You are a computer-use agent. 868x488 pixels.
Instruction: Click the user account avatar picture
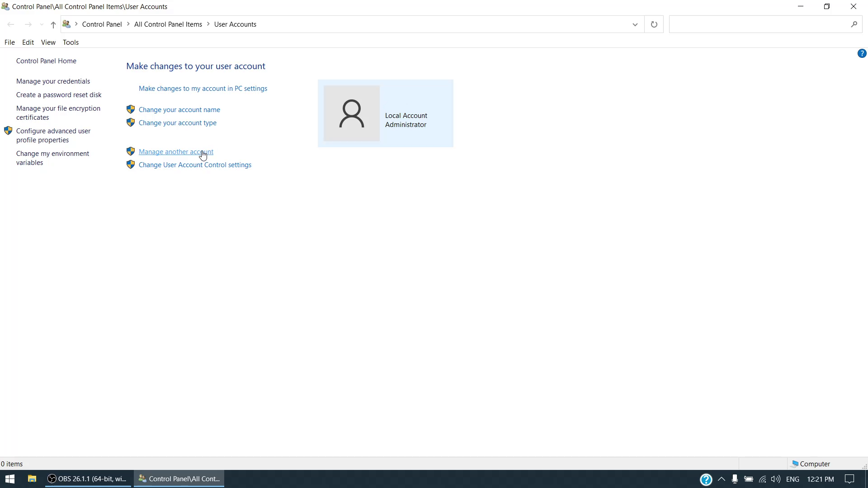click(x=351, y=113)
